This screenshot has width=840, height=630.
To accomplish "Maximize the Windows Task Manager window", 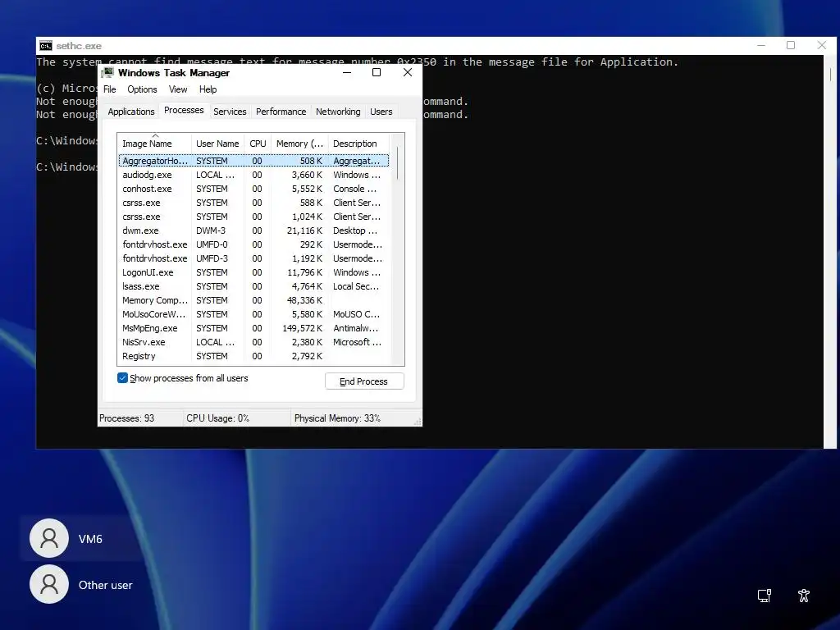I will (x=377, y=72).
